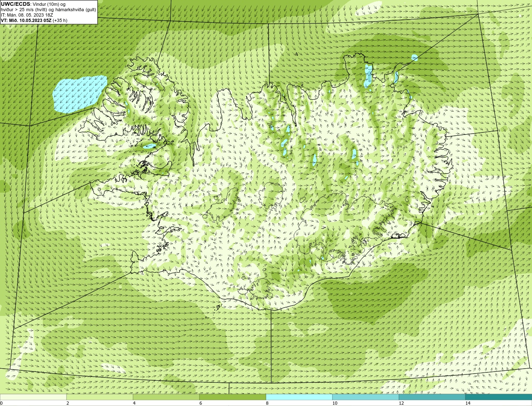Click the legend tick label "10"
Image resolution: width=532 pixels, height=406 pixels.
pos(335,403)
